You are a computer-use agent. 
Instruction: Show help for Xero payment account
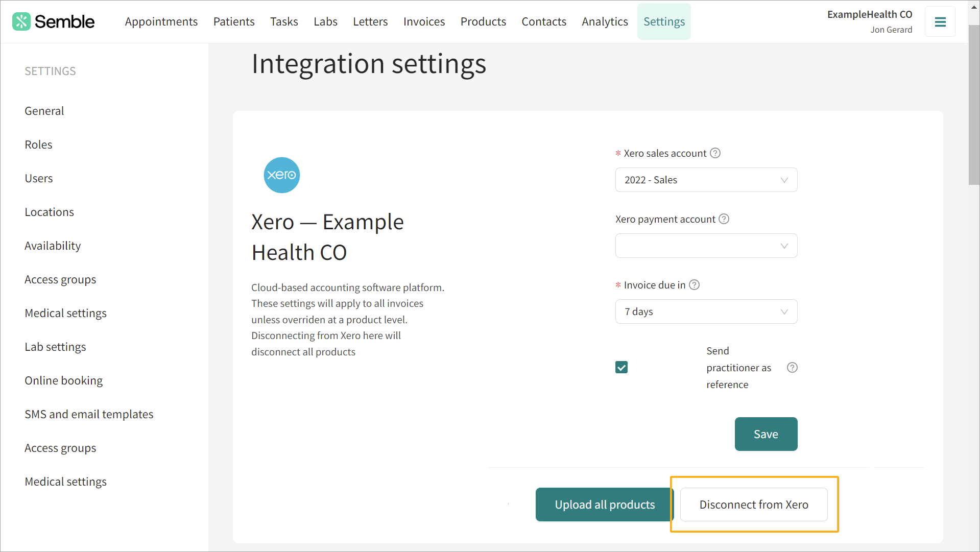[x=724, y=219]
